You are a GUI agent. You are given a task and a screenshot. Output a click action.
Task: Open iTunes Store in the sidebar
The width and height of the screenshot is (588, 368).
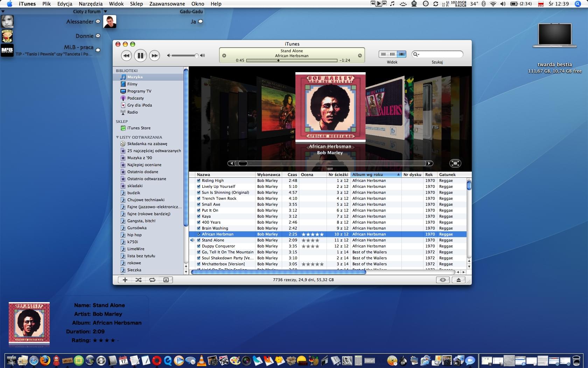139,128
